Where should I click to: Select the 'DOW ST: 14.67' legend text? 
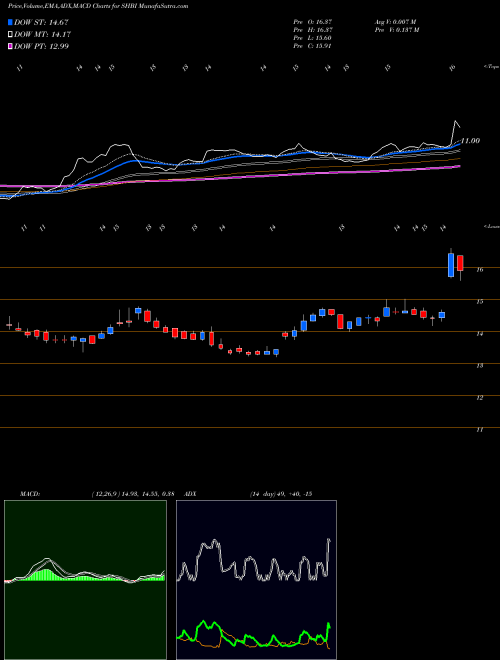coord(41,23)
